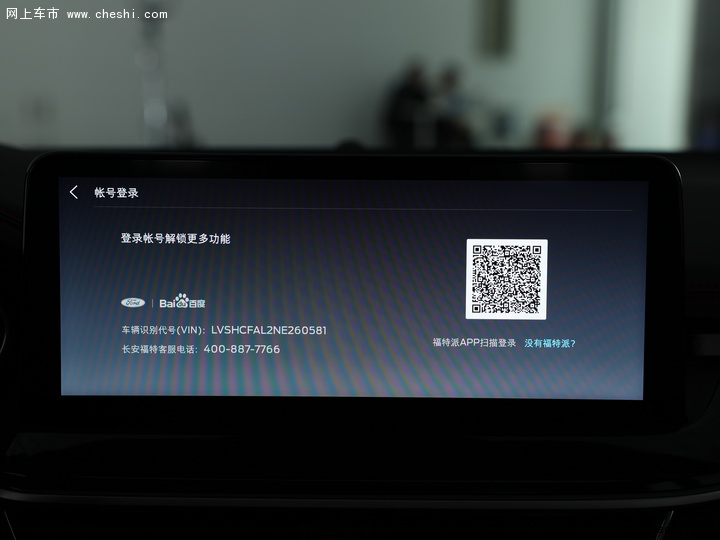Image resolution: width=720 pixels, height=540 pixels.
Task: Select phone number 400-887-7766
Action: pos(242,349)
